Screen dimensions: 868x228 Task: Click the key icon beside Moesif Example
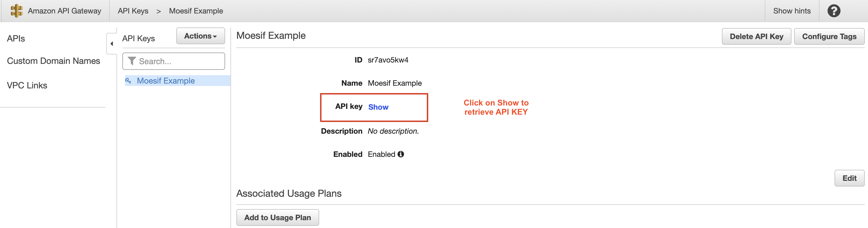coord(128,81)
